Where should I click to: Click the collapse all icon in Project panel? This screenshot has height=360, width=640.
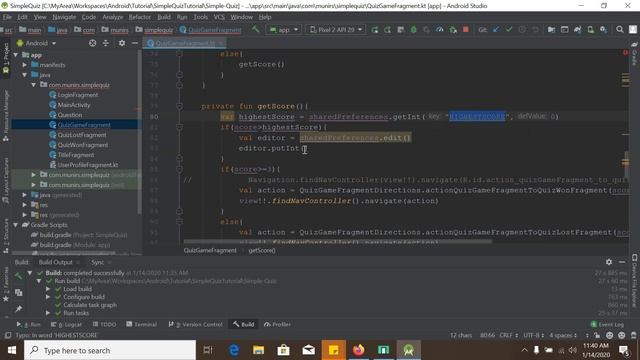tap(106, 43)
